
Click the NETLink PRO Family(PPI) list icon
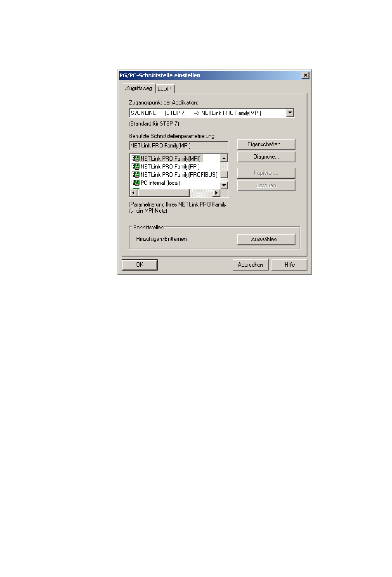[x=135, y=166]
